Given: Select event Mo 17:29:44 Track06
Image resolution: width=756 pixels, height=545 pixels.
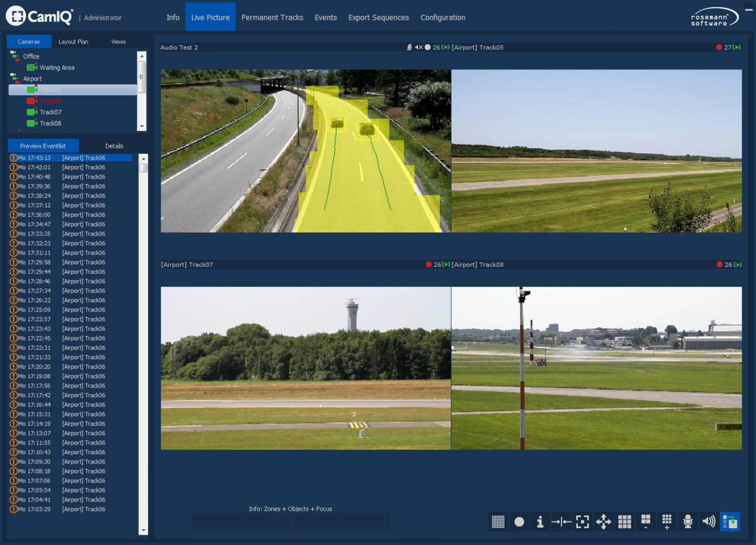Looking at the screenshot, I should (x=70, y=272).
